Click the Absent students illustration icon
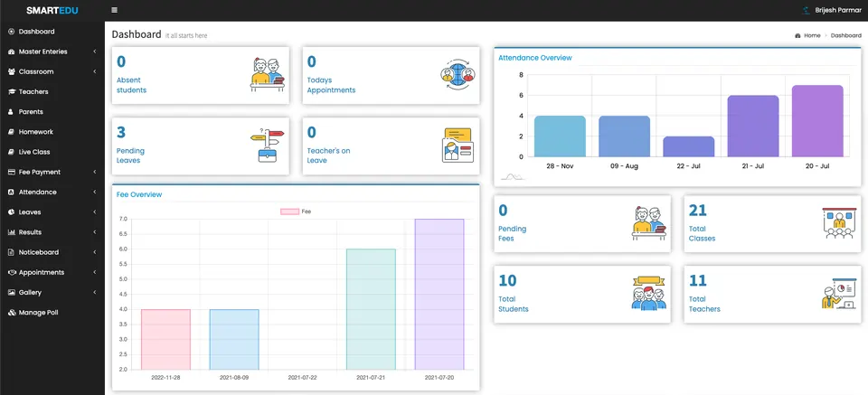This screenshot has width=868, height=395. (x=268, y=74)
